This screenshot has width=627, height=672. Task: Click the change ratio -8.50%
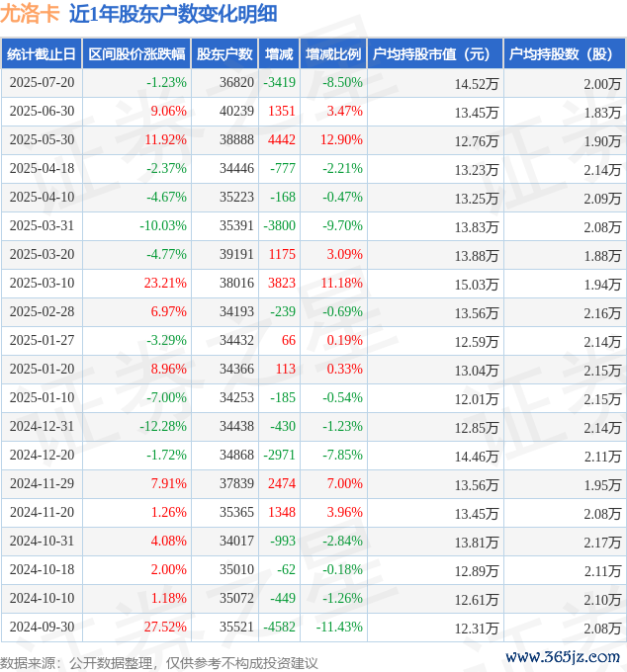click(x=342, y=82)
